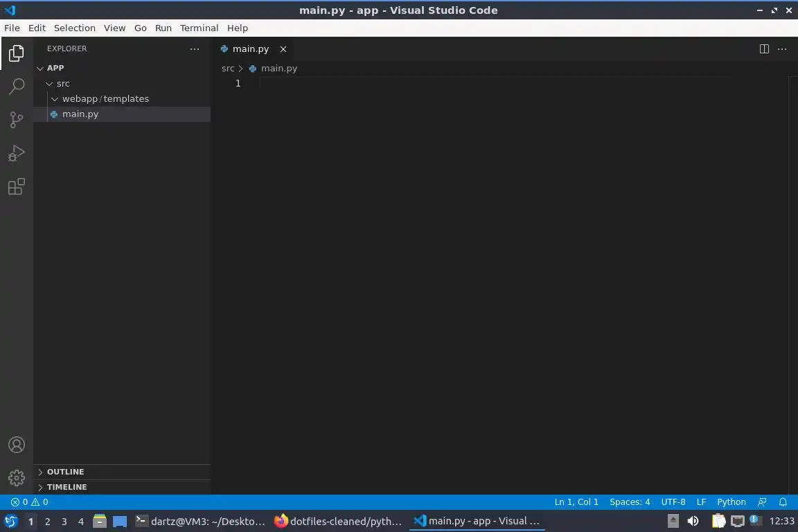798x532 pixels.
Task: Select main.py in the file tree
Action: pyautogui.click(x=122, y=114)
